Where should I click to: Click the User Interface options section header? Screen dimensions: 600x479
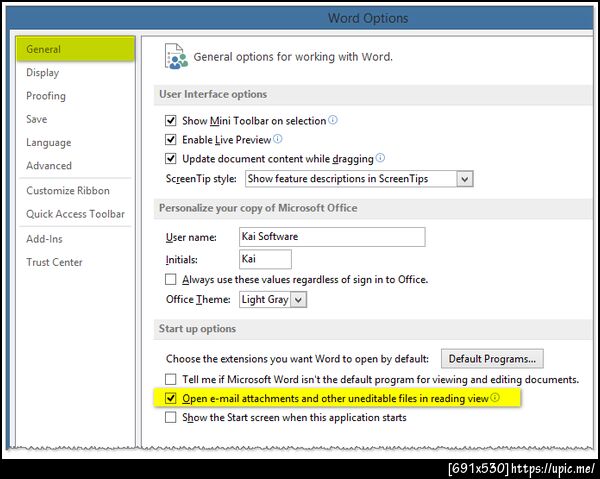373,94
